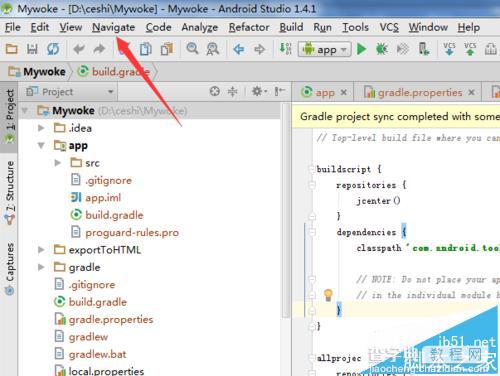Image resolution: width=500 pixels, height=376 pixels.
Task: Navigate Back with blue left arrow
Action: click(x=239, y=50)
